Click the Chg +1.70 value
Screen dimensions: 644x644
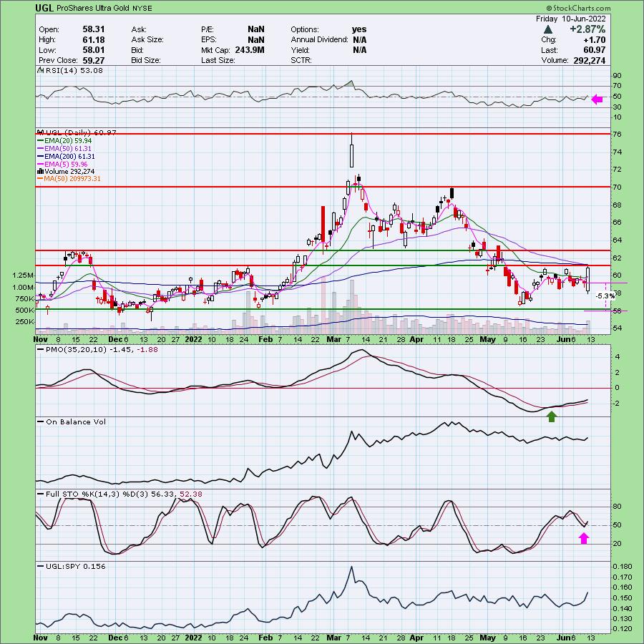point(595,40)
